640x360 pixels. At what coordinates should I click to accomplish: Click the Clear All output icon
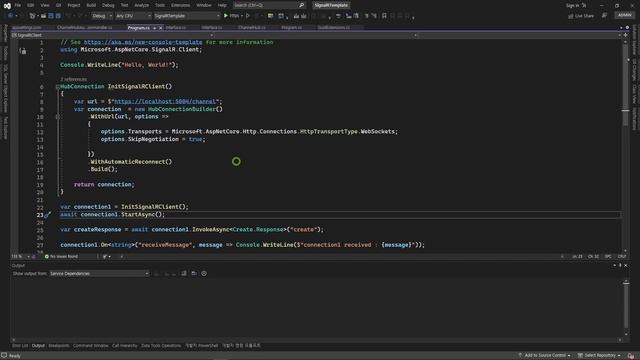point(184,273)
